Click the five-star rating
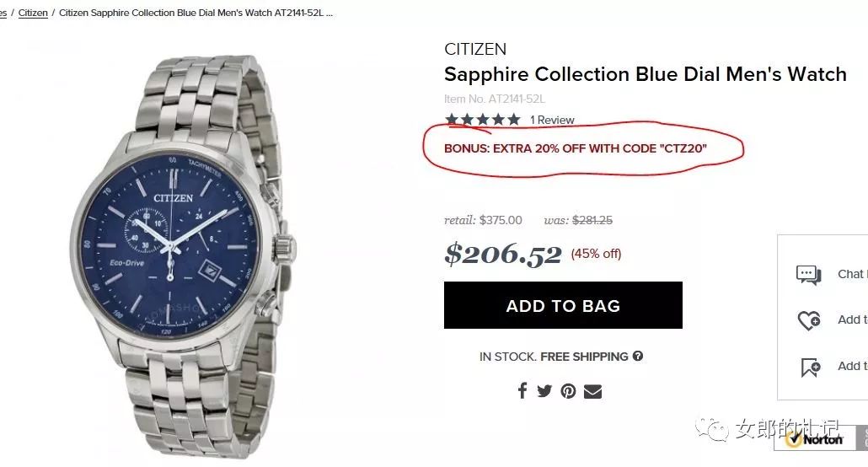 point(482,120)
